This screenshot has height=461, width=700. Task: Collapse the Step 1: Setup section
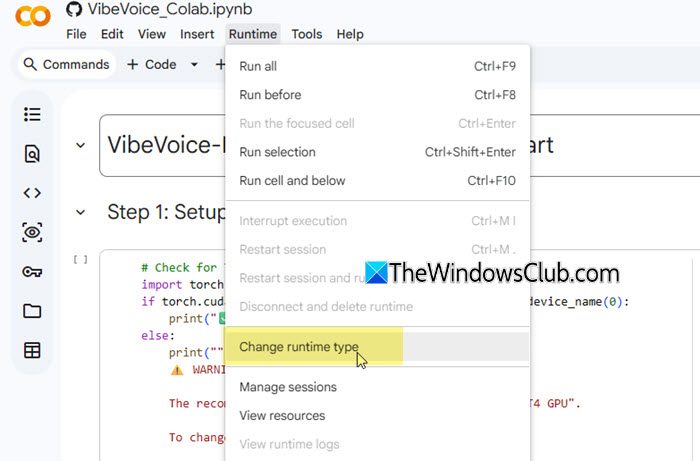pyautogui.click(x=80, y=212)
